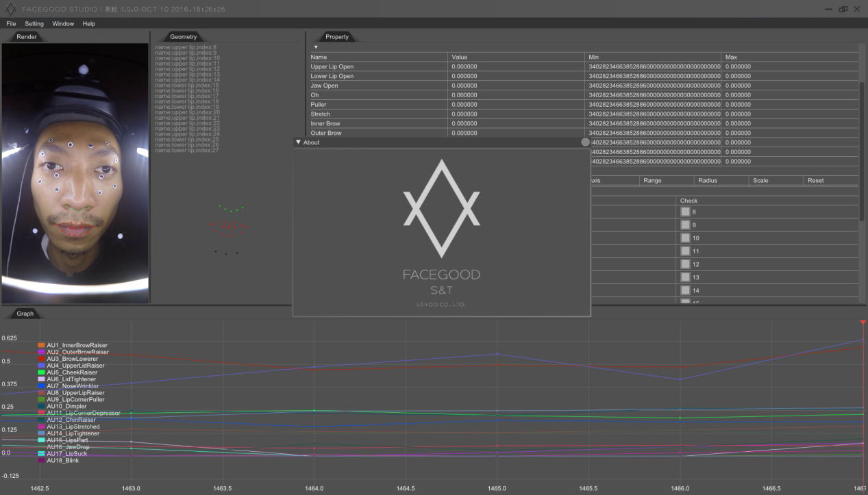Click the AU2_OuterBrowRaiser legend label

click(77, 353)
